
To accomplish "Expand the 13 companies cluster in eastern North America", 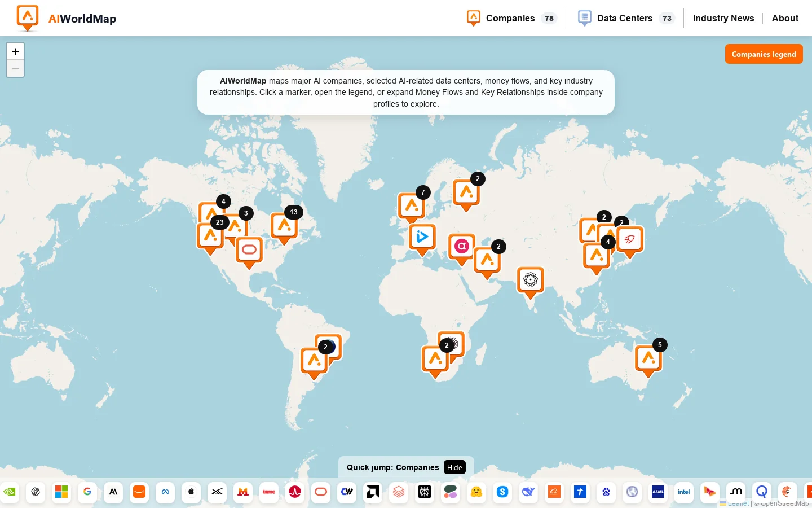I will tap(285, 227).
